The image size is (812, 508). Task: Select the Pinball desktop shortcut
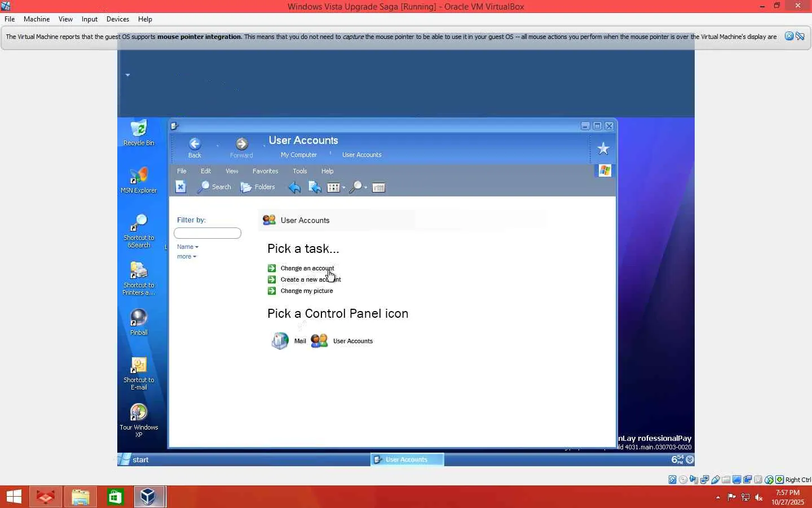tap(139, 322)
